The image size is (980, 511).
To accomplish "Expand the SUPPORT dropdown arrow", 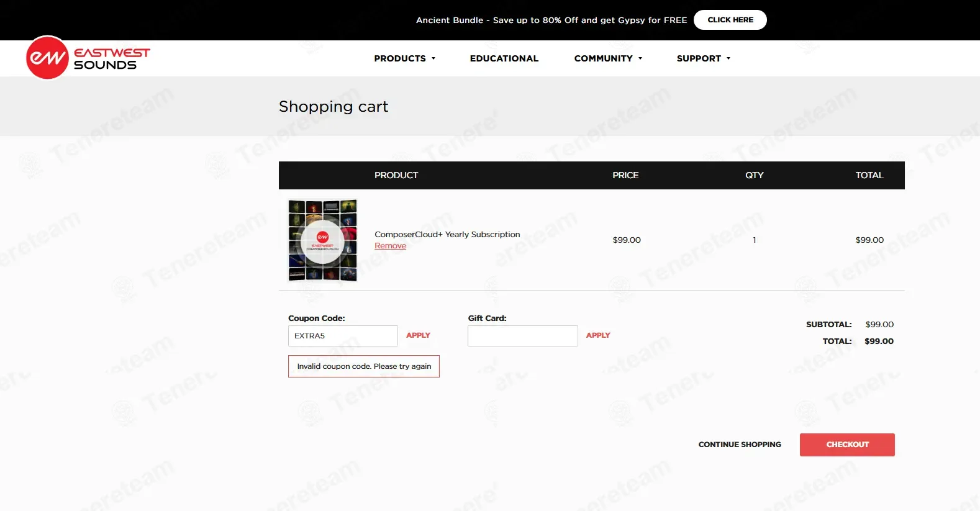I will (x=728, y=58).
